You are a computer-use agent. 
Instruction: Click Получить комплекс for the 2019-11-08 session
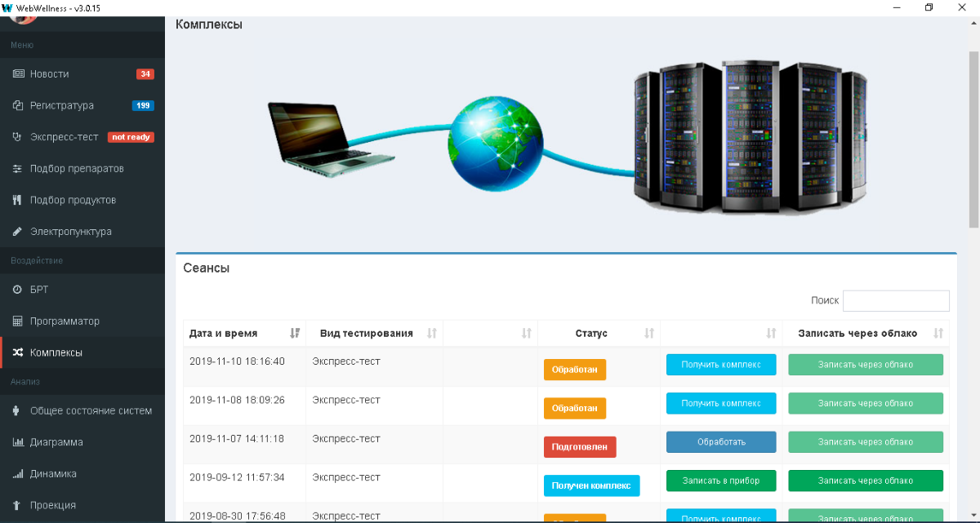(x=721, y=403)
